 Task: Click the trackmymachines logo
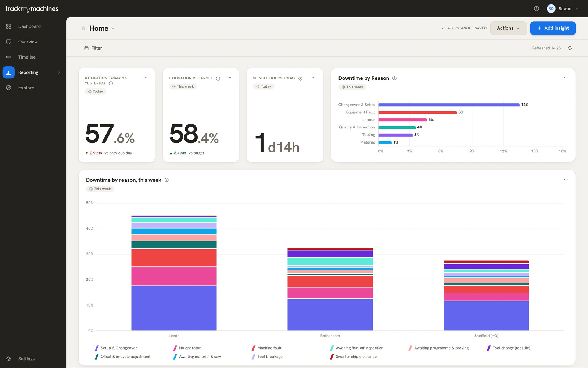coord(32,9)
